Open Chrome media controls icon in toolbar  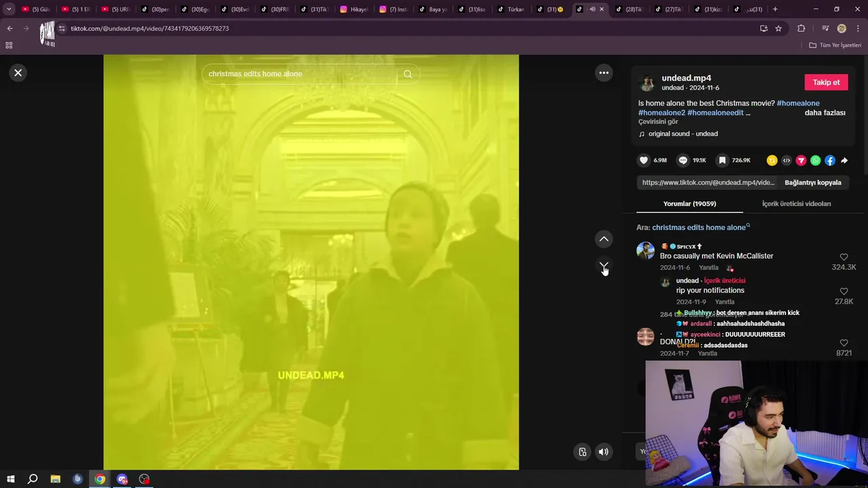click(x=825, y=28)
